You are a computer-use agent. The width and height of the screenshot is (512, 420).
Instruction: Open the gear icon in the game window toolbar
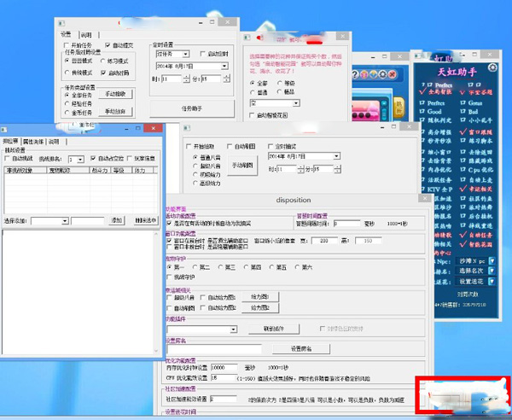coord(382,75)
